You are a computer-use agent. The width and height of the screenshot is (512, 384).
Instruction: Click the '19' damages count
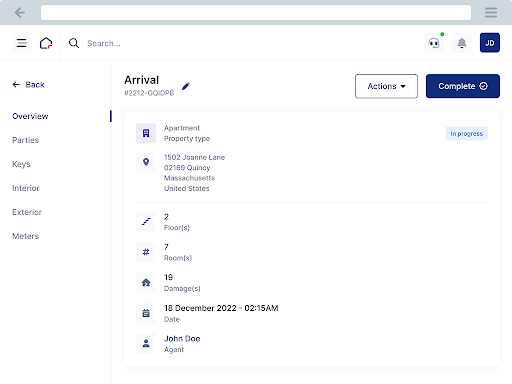168,277
